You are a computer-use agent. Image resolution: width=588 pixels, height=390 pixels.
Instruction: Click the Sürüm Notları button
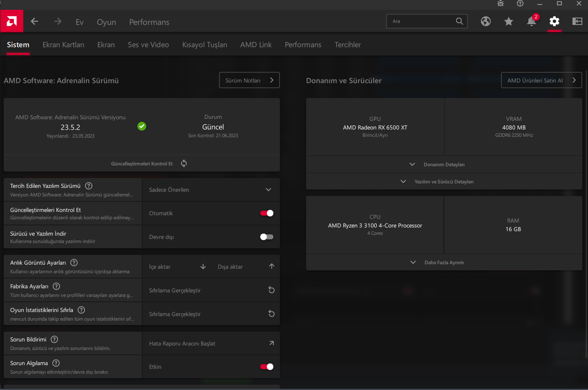point(249,80)
